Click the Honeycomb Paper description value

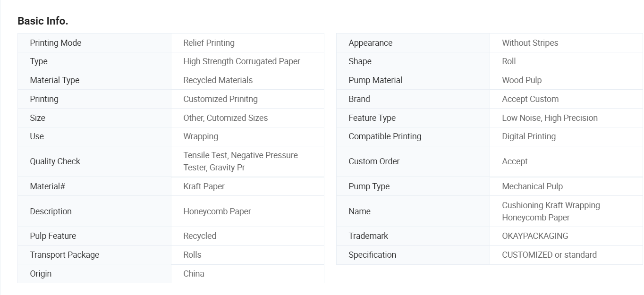tap(217, 211)
